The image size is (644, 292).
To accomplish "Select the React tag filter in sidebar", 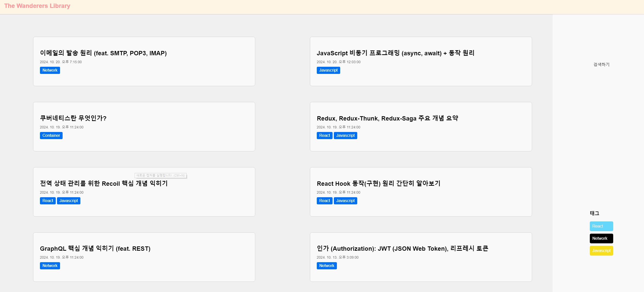I will (x=601, y=226).
